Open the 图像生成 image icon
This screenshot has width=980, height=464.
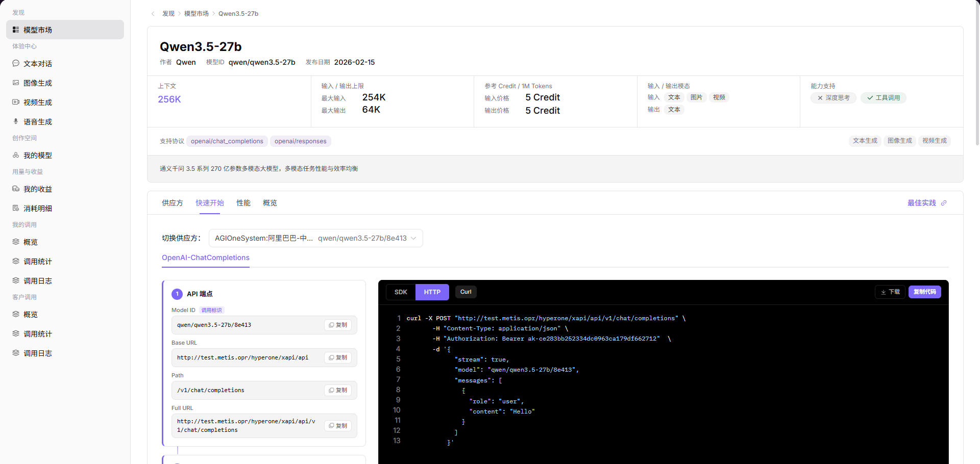(16, 83)
